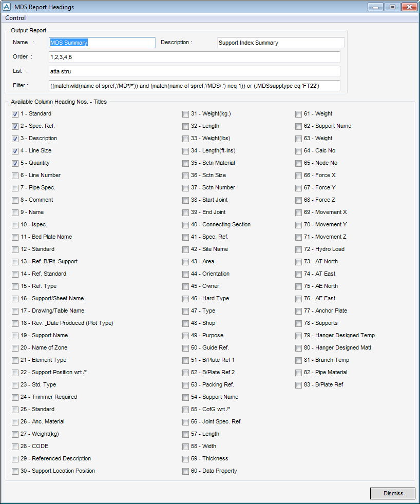Tick the 30 - Support Location Position checkbox
Viewport: 420px width, 504px height.
tap(15, 471)
